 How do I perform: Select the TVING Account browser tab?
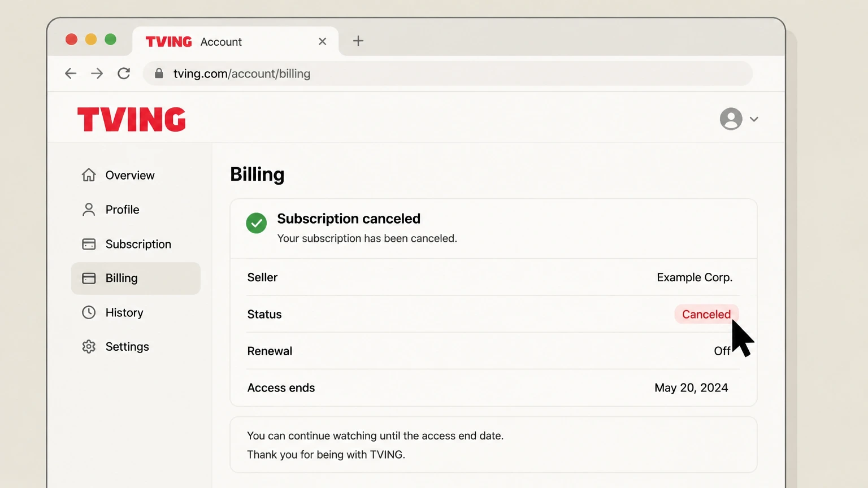point(236,41)
